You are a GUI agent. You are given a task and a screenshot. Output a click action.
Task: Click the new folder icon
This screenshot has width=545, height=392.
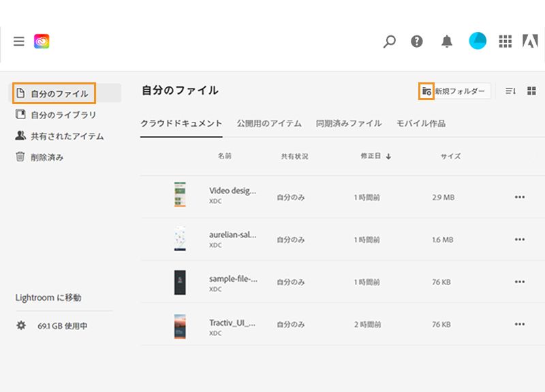(427, 89)
